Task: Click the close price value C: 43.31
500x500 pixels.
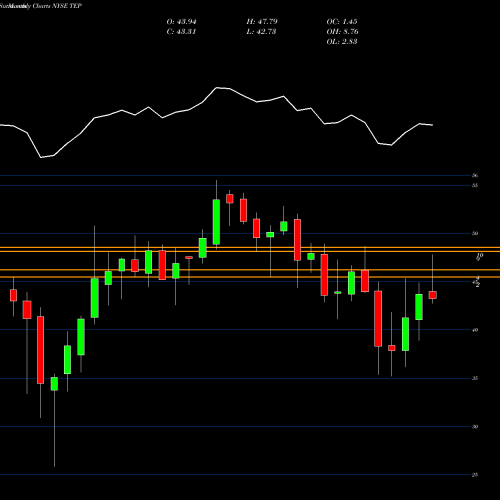Action: click(x=181, y=32)
